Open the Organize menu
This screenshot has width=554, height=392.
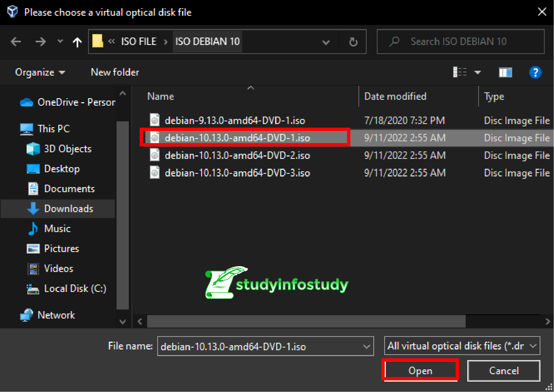(40, 72)
